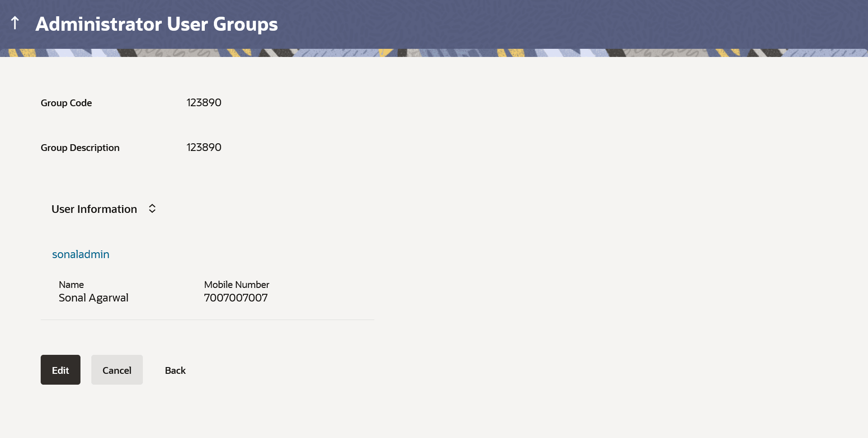Click the Group Description label
868x438 pixels.
pos(80,148)
